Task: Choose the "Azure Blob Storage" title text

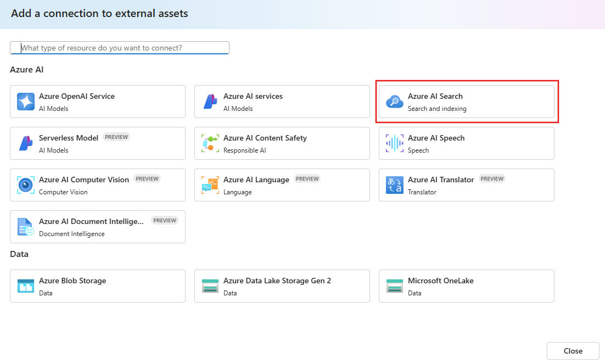Action: point(72,281)
